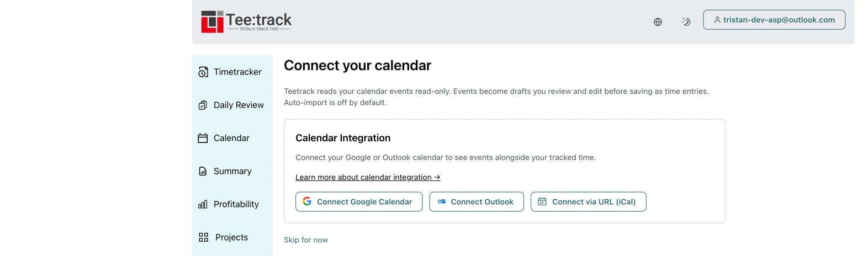Click the Calendar sidebar icon
The width and height of the screenshot is (868, 256).
point(203,138)
